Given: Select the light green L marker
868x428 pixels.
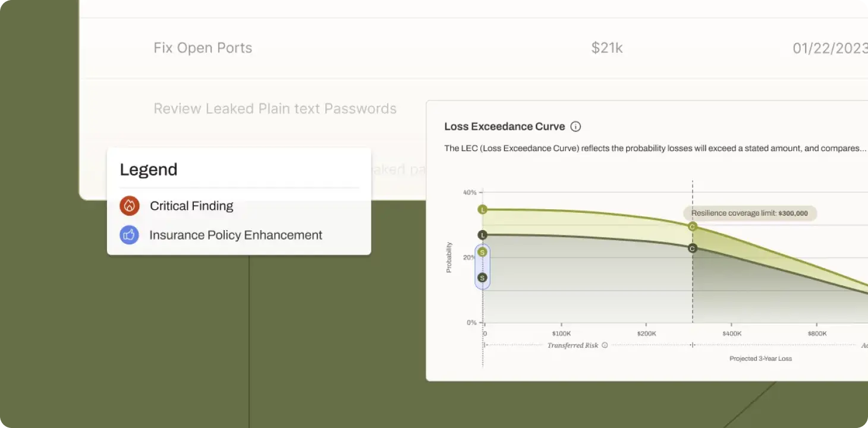Looking at the screenshot, I should click(x=482, y=210).
